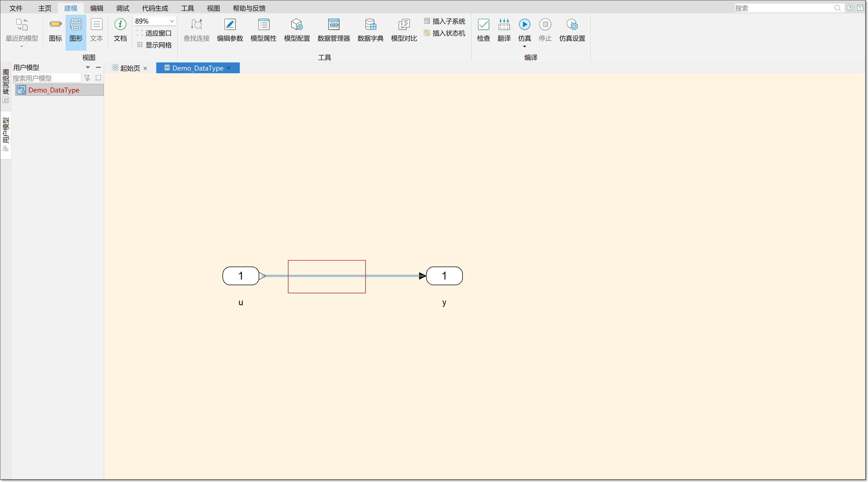
Task: Open the 数据管理器 data manager
Action: click(334, 30)
